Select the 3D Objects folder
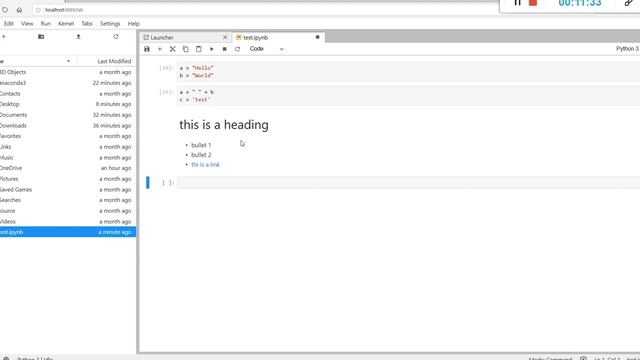This screenshot has width=640, height=360. [68, 72]
